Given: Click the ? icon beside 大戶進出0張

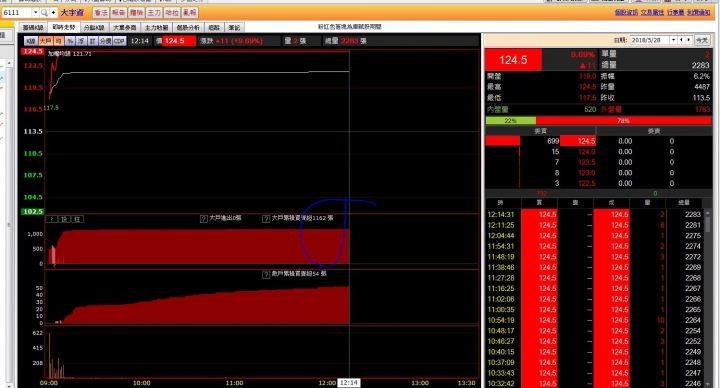Looking at the screenshot, I should pos(204,219).
